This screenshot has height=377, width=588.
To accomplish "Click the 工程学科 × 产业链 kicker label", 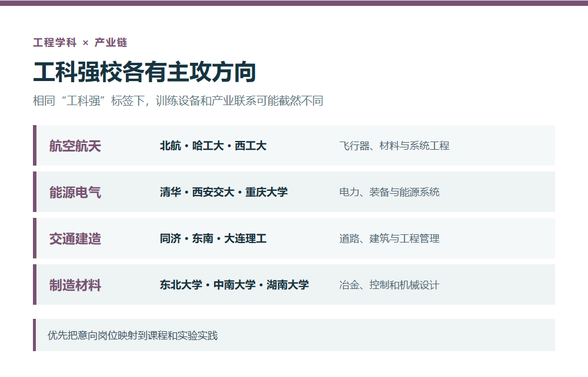I will [x=80, y=43].
